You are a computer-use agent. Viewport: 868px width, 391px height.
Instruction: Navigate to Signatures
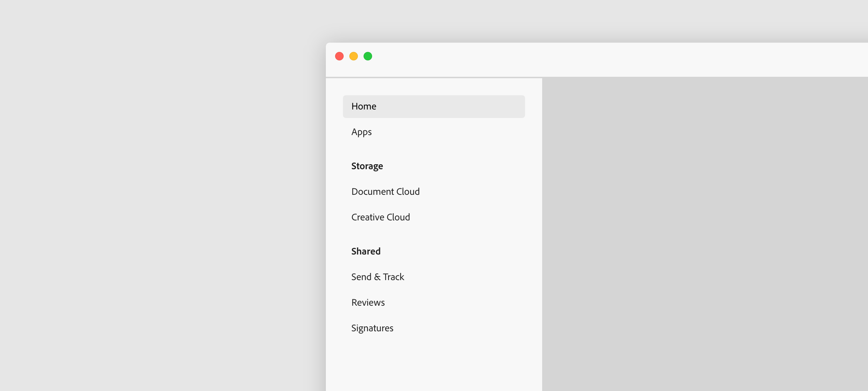pyautogui.click(x=372, y=328)
